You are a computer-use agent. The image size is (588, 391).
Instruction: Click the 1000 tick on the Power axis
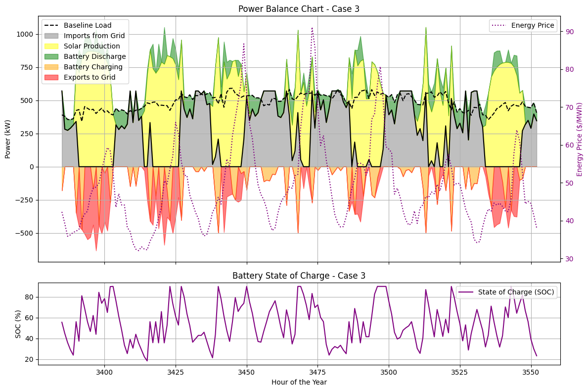(x=26, y=34)
